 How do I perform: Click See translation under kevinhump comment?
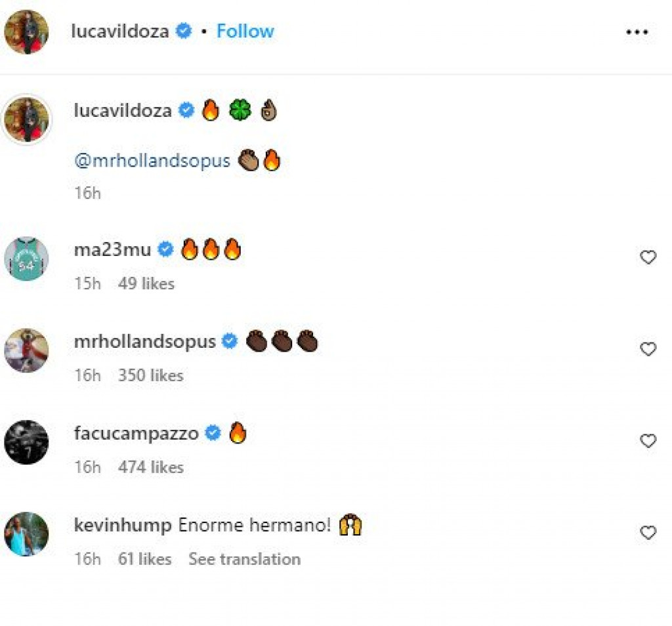pos(244,559)
